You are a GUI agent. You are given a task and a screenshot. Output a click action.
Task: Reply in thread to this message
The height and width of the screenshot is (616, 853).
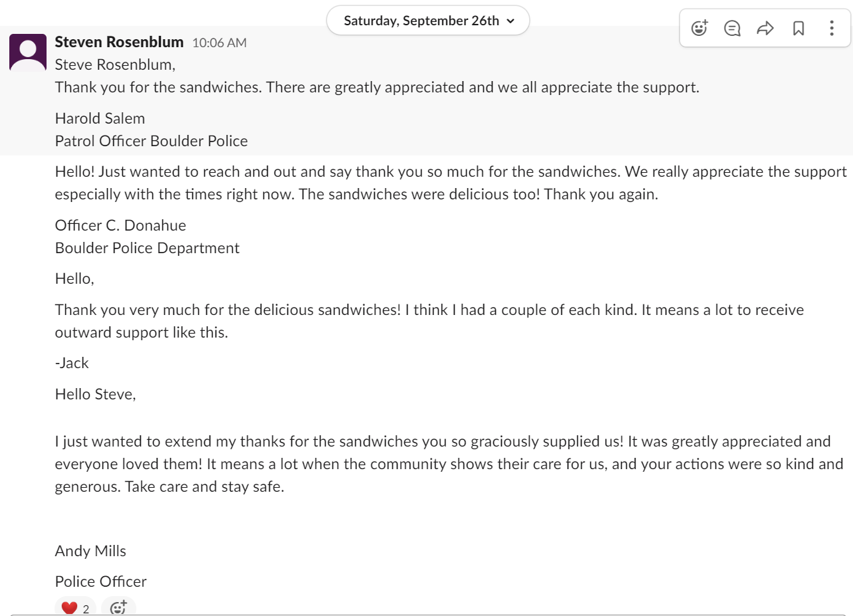732,28
